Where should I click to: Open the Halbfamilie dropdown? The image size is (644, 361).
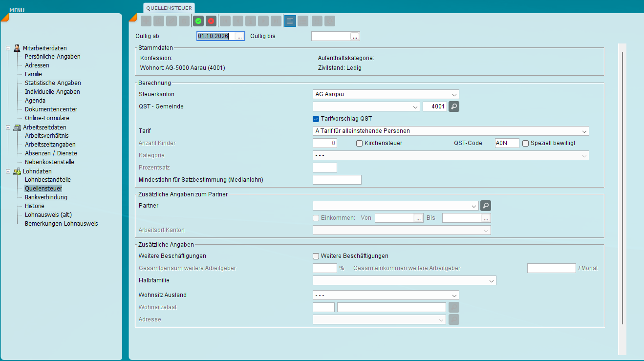point(404,280)
